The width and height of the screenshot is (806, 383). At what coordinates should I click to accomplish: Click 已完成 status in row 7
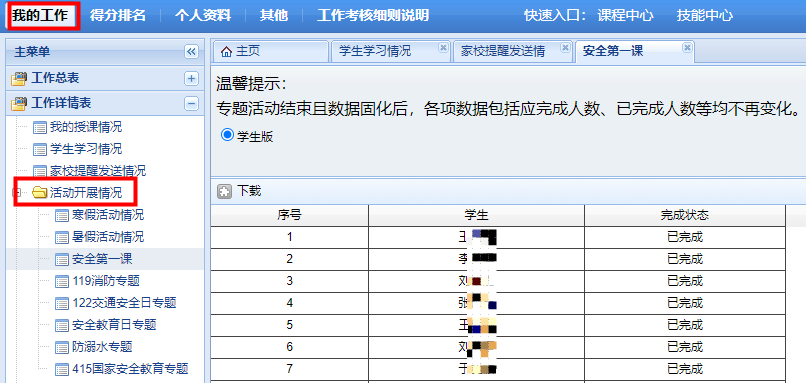685,369
